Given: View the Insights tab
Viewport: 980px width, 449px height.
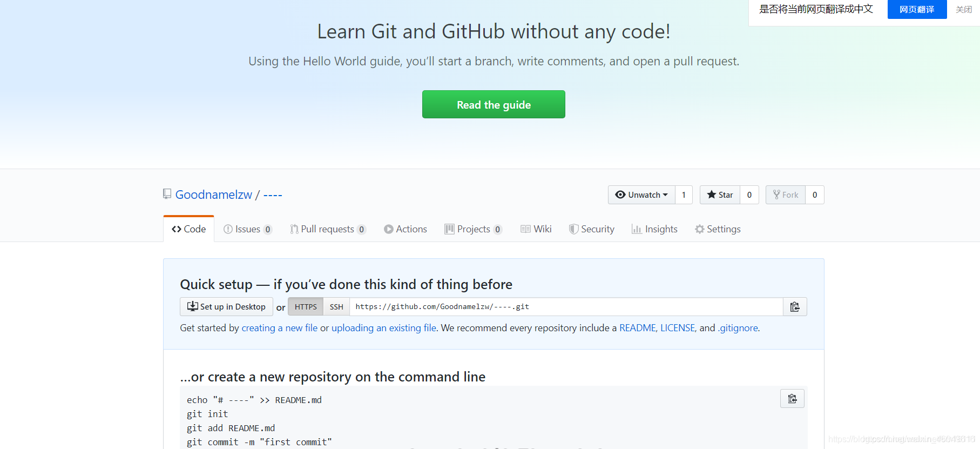Looking at the screenshot, I should coord(654,229).
